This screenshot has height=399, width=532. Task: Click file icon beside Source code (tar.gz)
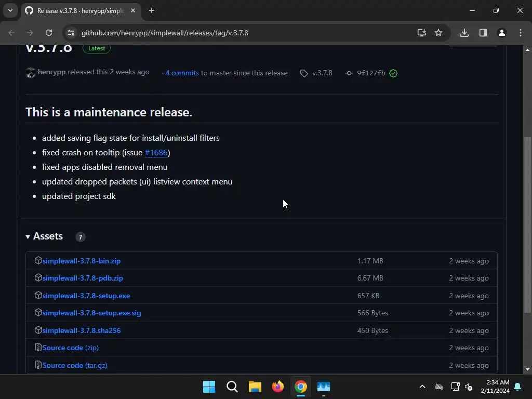click(x=38, y=365)
